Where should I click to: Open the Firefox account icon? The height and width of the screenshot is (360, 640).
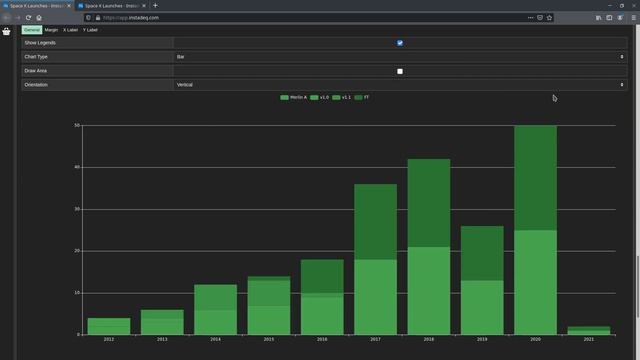pyautogui.click(x=620, y=18)
